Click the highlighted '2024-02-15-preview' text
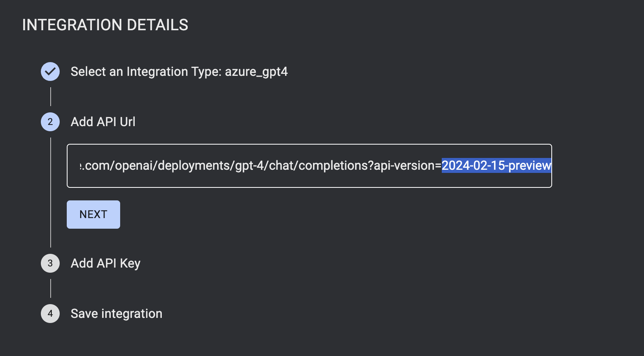 point(496,165)
